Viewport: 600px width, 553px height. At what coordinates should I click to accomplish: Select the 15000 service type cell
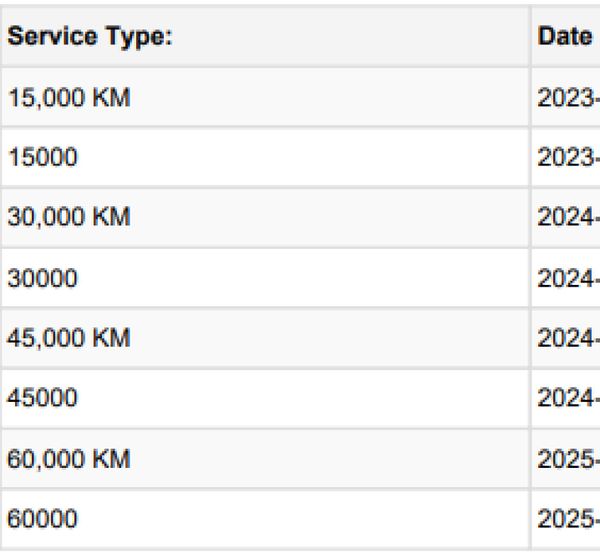[x=42, y=157]
